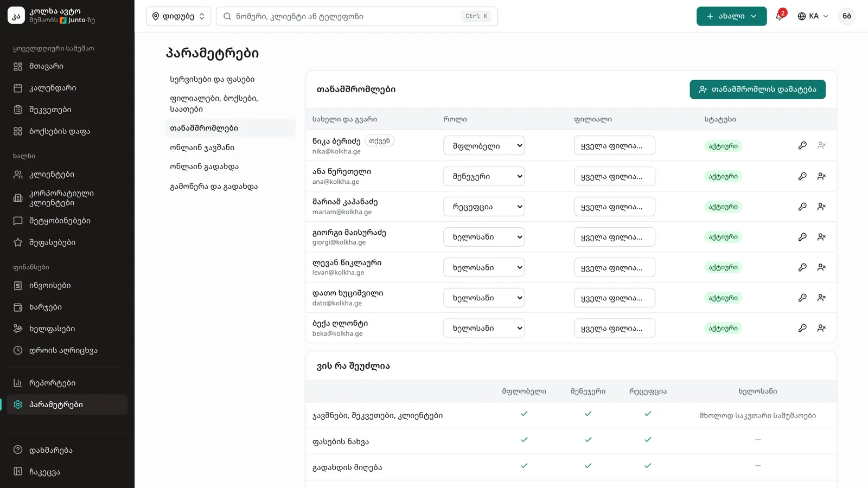Image resolution: width=868 pixels, height=488 pixels.
Task: Remove user icon for ბექა ღლონტი
Action: click(x=822, y=328)
